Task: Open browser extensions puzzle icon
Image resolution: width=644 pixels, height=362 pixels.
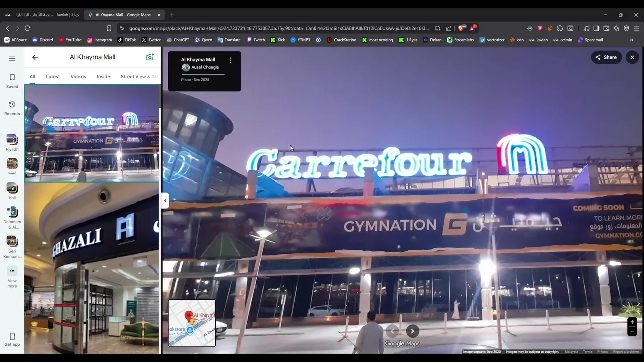Action: (x=560, y=28)
